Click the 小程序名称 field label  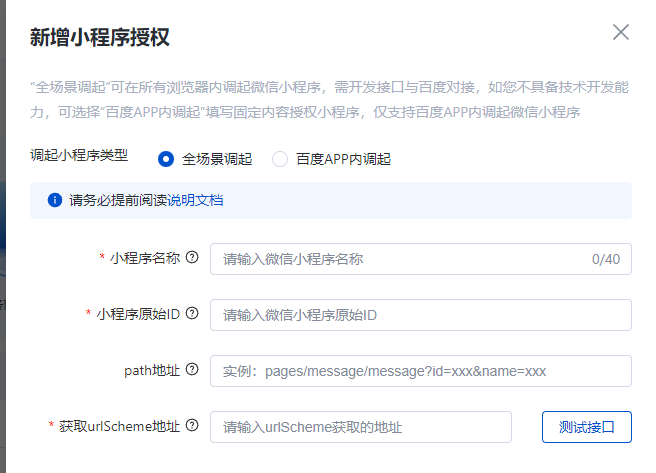coord(145,258)
